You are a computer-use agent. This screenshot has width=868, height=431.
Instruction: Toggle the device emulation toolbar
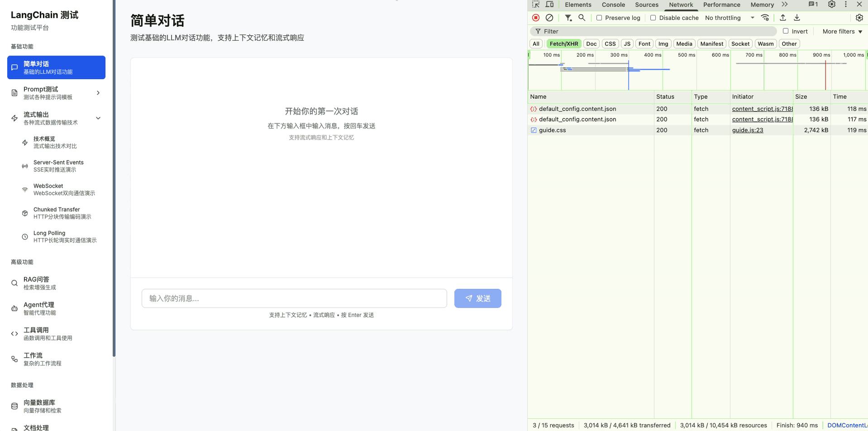(549, 5)
